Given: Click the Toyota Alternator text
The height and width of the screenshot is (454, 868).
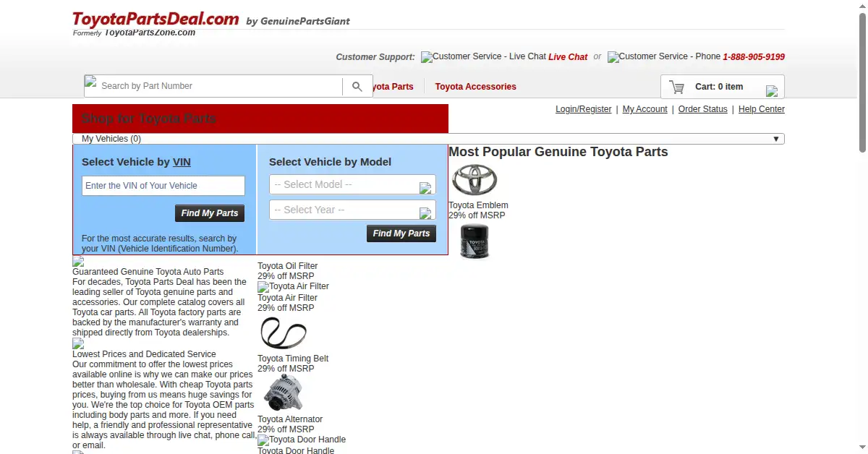Looking at the screenshot, I should point(290,419).
